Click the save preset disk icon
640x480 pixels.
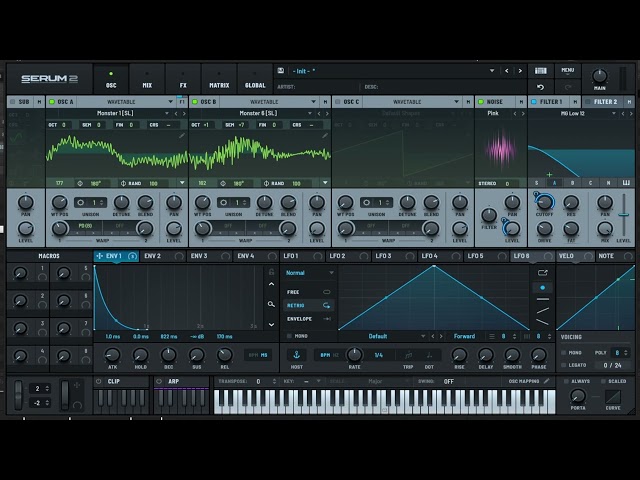point(281,71)
